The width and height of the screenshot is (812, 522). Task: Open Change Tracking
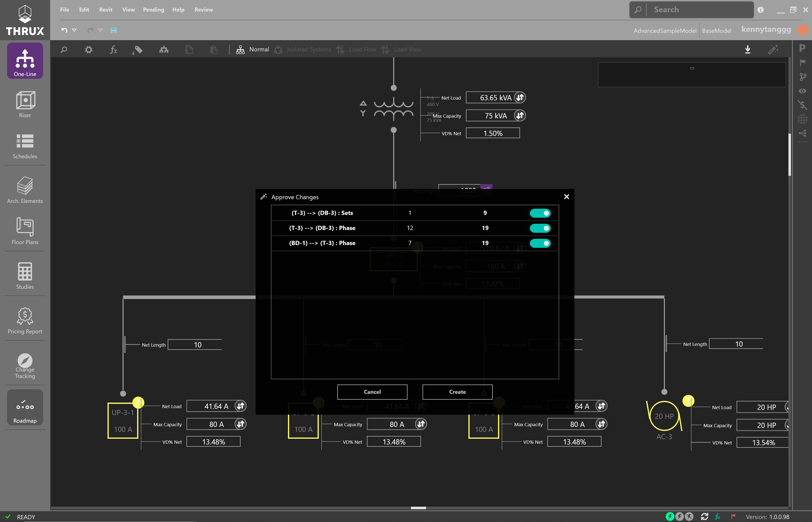(25, 366)
